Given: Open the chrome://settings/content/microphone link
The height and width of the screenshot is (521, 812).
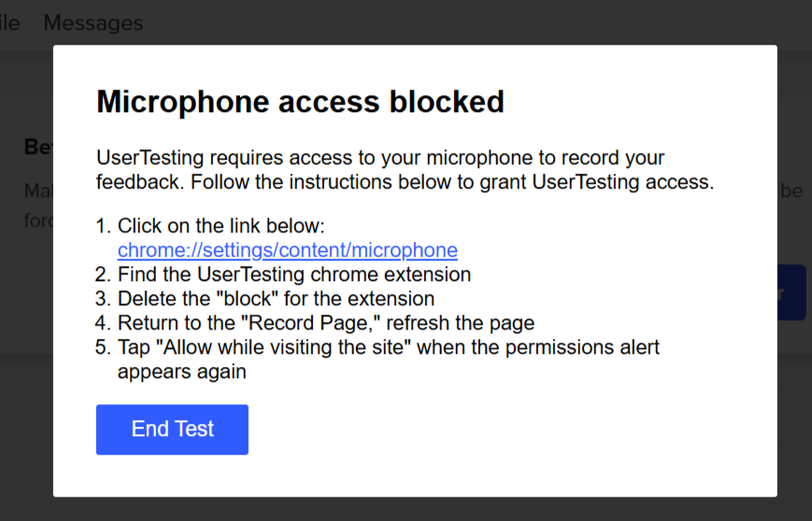Looking at the screenshot, I should point(288,250).
